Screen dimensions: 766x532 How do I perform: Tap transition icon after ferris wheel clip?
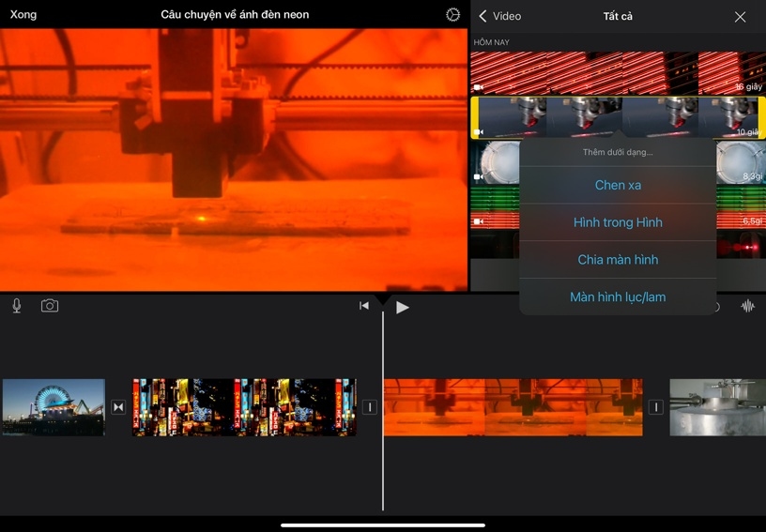pos(118,407)
